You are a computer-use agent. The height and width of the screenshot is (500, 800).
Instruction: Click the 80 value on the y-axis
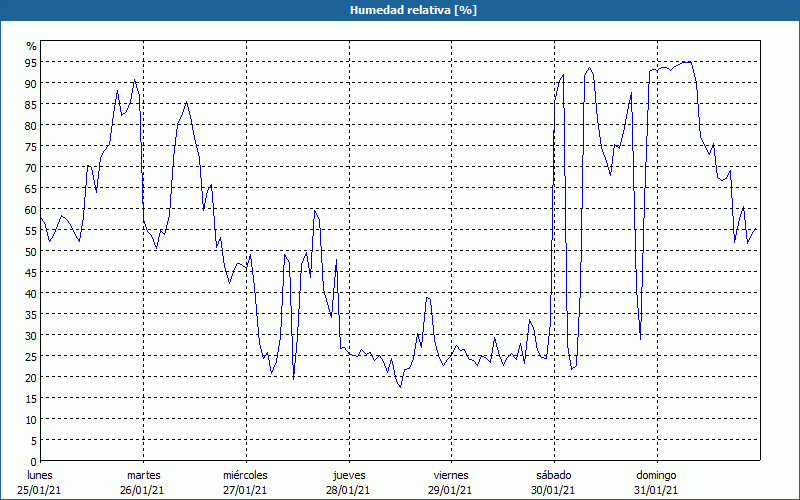click(x=32, y=125)
